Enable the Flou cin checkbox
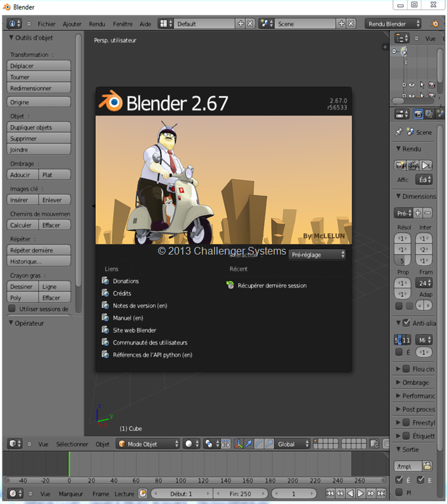 [x=406, y=369]
